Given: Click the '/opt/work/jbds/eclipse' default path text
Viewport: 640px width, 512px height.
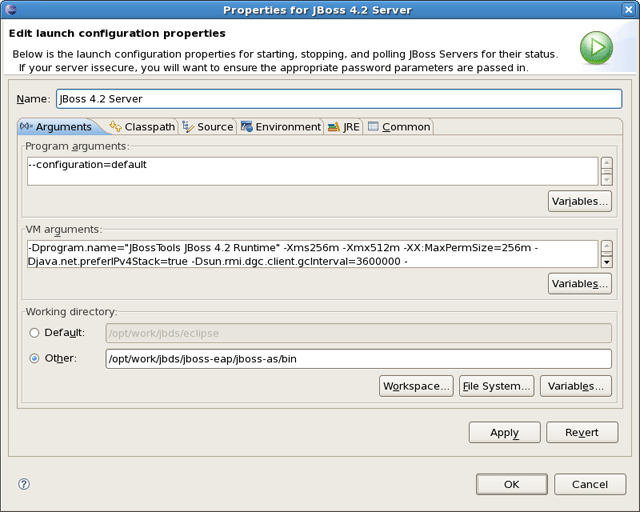Looking at the screenshot, I should (164, 334).
